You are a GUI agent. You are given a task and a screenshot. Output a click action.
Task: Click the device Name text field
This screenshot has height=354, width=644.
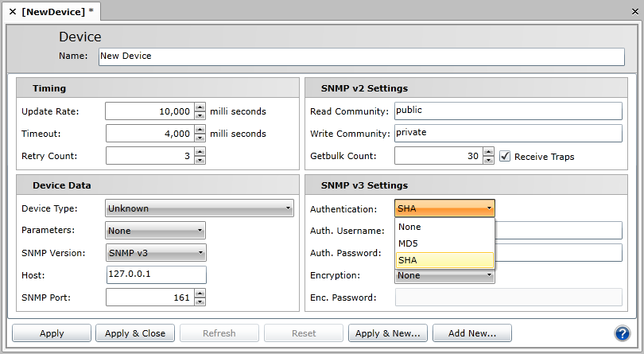pyautogui.click(x=361, y=56)
